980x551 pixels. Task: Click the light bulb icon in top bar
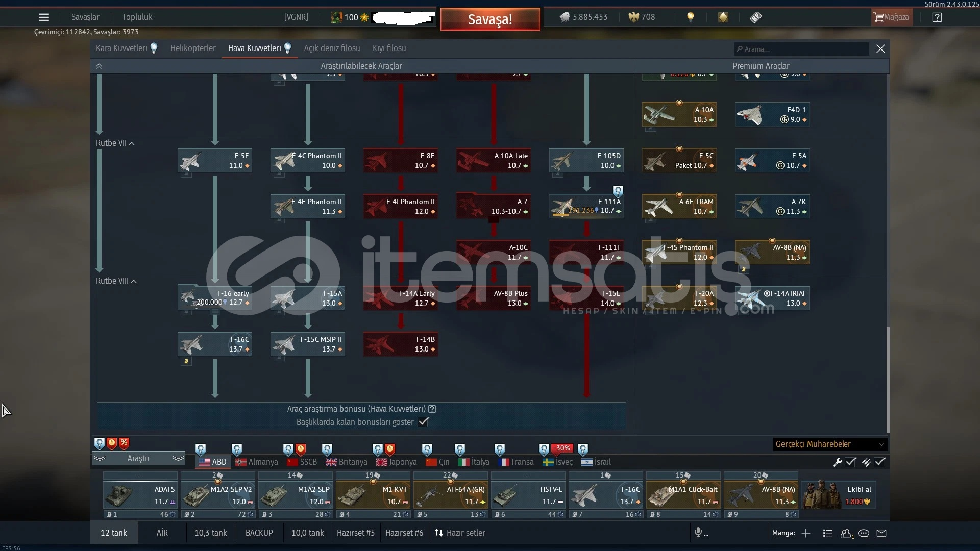691,17
